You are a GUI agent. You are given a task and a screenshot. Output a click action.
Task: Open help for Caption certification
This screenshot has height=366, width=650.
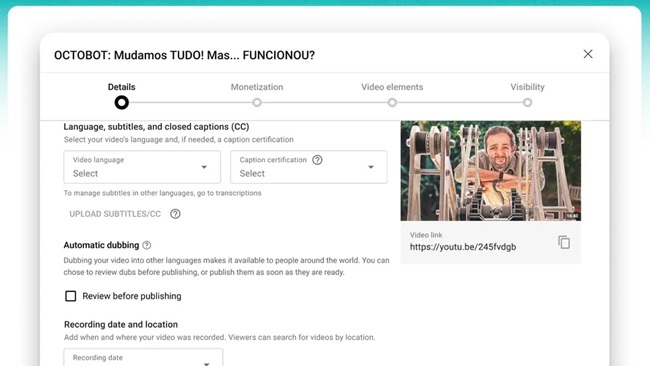point(317,160)
